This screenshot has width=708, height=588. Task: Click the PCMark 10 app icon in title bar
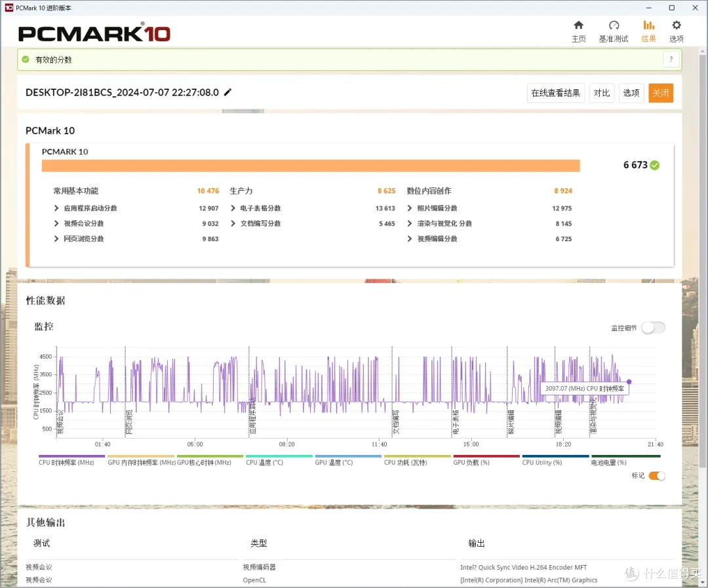click(9, 8)
